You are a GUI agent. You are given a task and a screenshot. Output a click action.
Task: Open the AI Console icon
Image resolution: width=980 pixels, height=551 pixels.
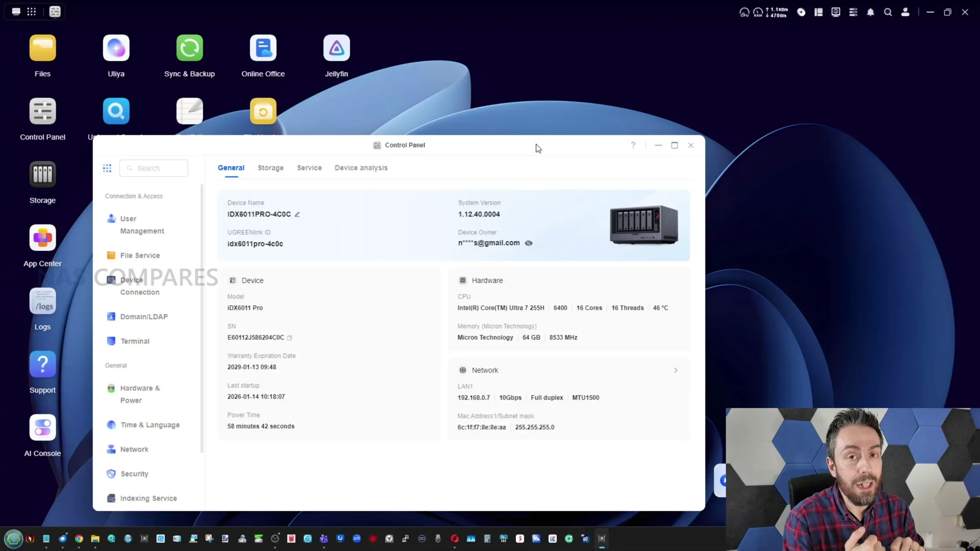[42, 427]
